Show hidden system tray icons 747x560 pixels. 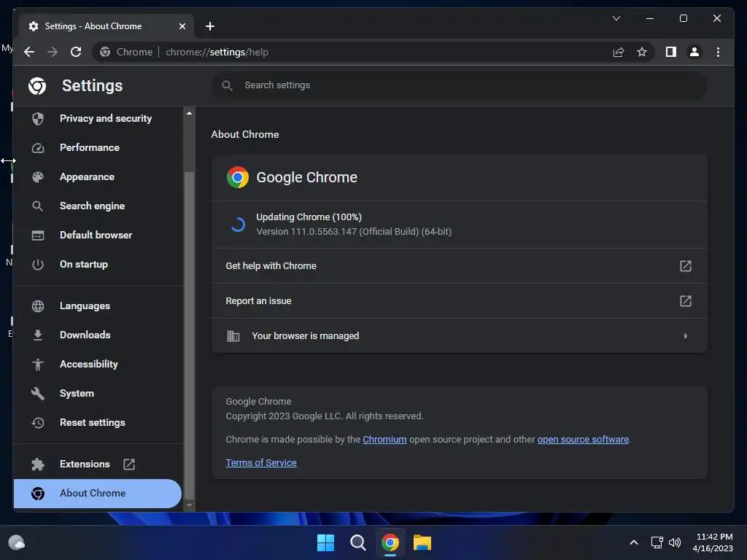click(634, 542)
